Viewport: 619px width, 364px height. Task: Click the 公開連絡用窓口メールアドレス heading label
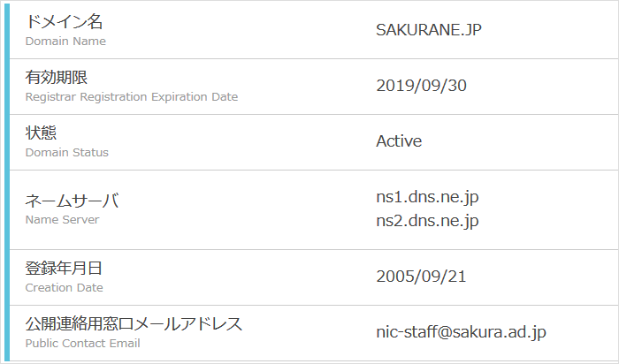point(134,324)
